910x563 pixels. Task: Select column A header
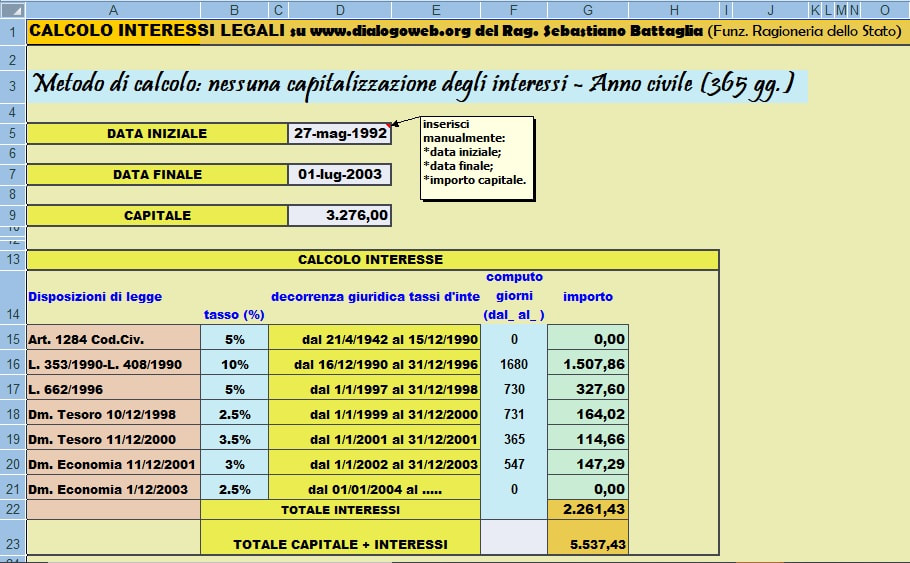point(113,9)
